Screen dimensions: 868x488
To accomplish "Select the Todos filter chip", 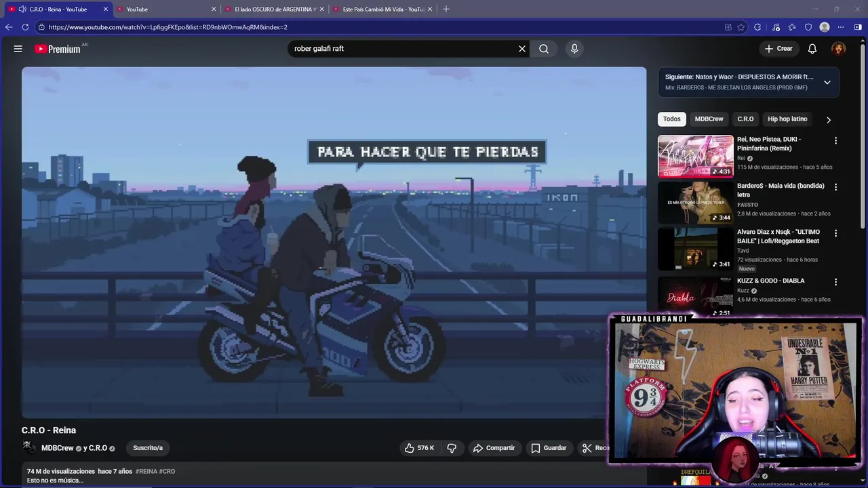I will click(672, 119).
